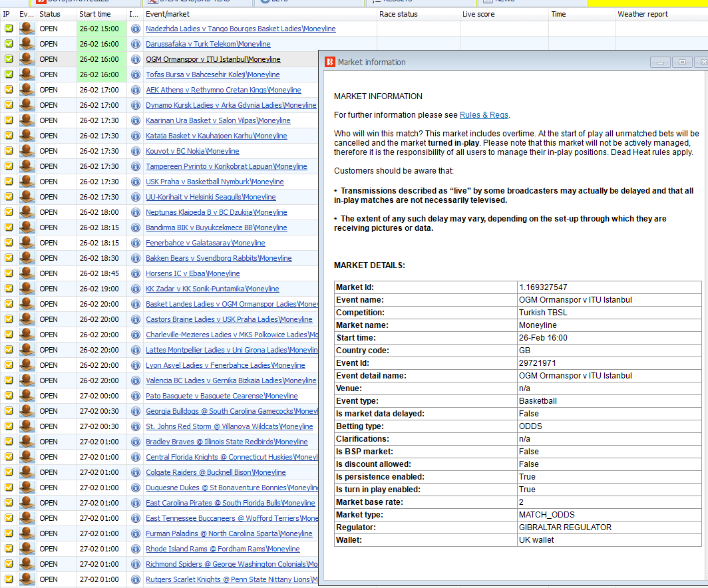This screenshot has height=588, width=708.
Task: Click basketball event icon in Nadezhda Ladies row
Action: [x=27, y=29]
